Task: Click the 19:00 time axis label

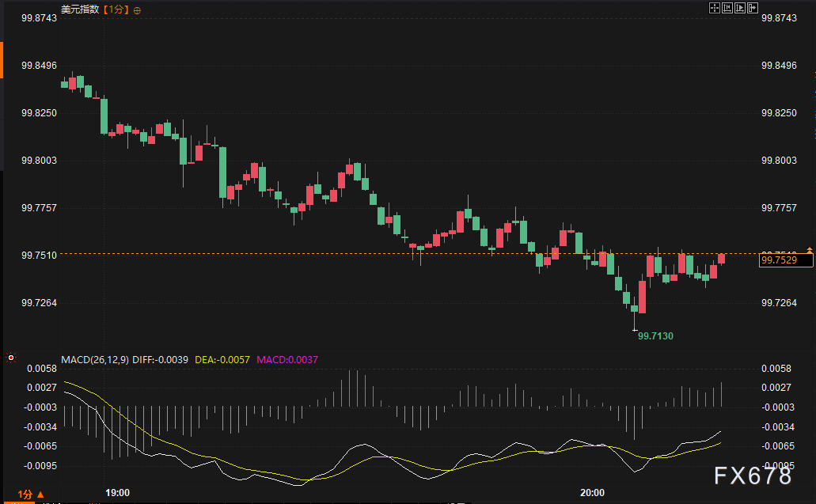Action: click(x=118, y=493)
